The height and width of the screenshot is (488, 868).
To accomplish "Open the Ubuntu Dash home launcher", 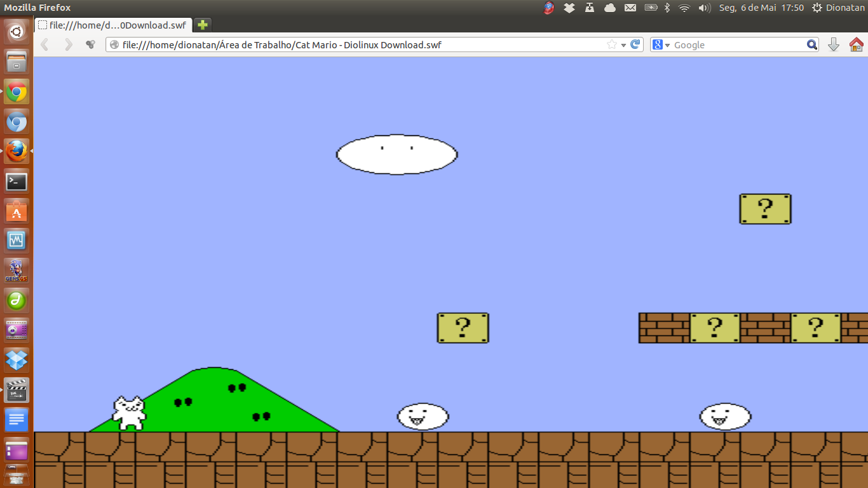I will (x=17, y=31).
